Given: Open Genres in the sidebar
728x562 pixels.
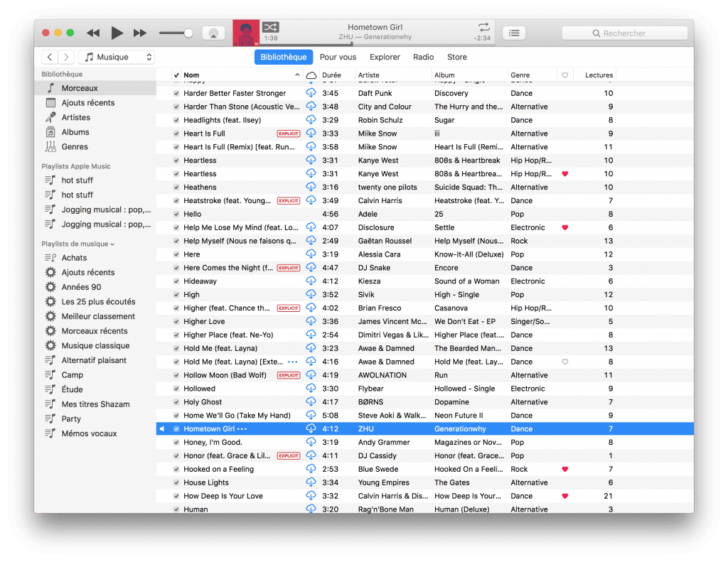Looking at the screenshot, I should pyautogui.click(x=95, y=146).
